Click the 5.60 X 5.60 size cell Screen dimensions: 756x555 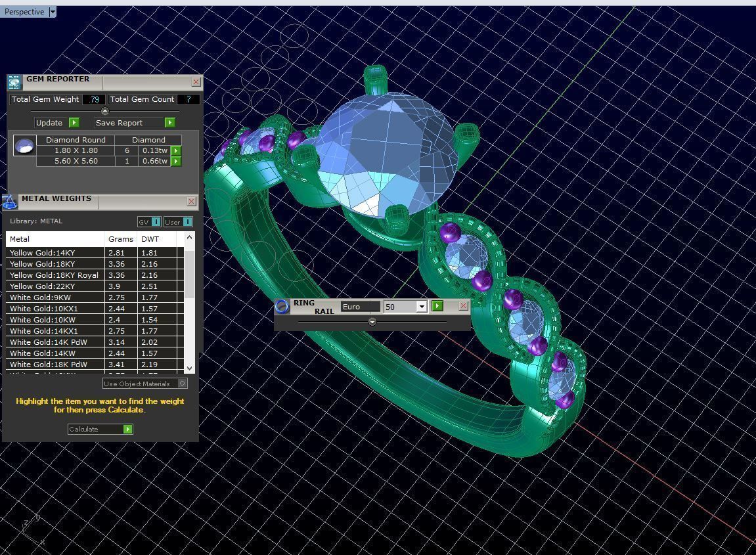[x=76, y=161]
